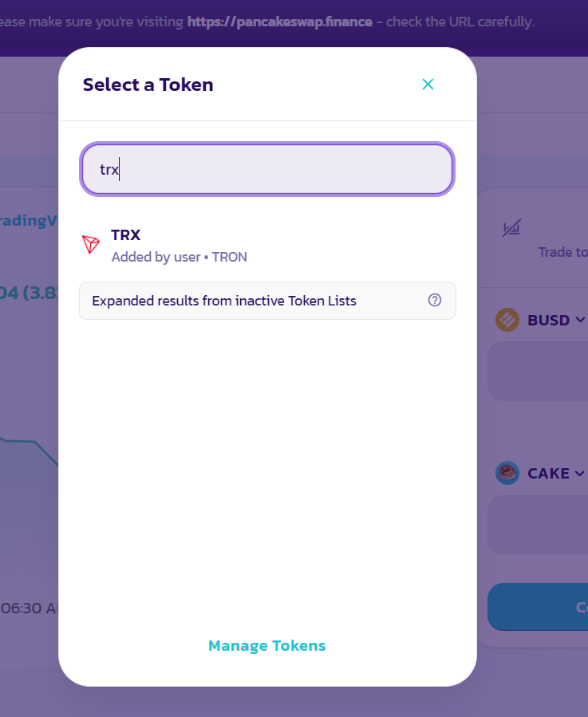The width and height of the screenshot is (588, 717).
Task: Select the TRX token result
Action: coord(267,246)
